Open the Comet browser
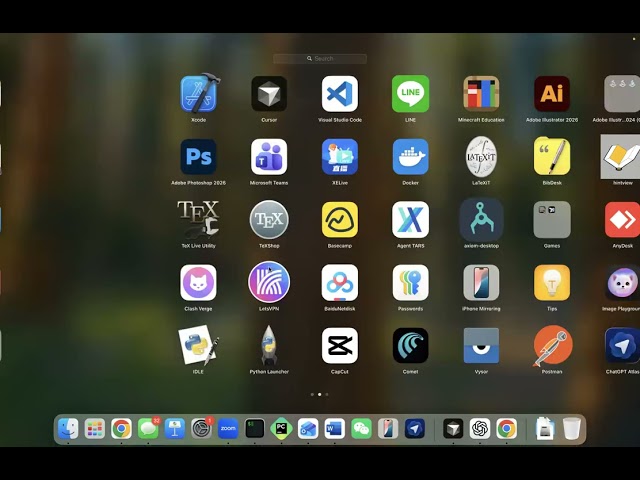 pyautogui.click(x=410, y=345)
